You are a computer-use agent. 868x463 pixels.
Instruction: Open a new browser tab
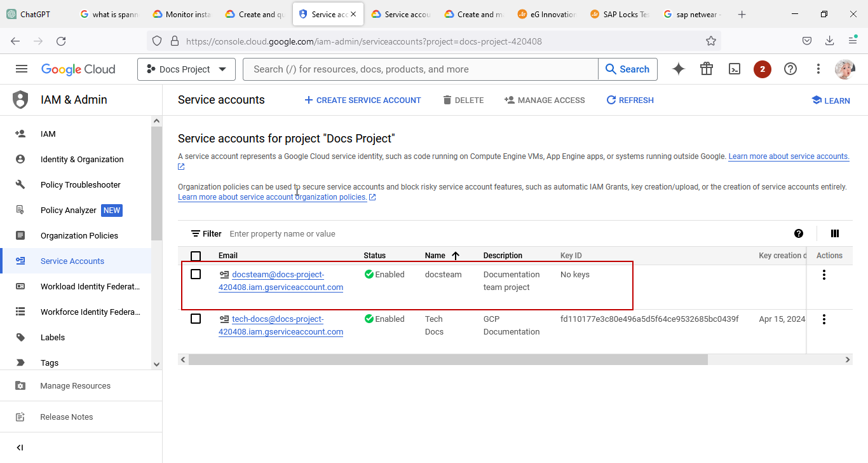coord(742,15)
